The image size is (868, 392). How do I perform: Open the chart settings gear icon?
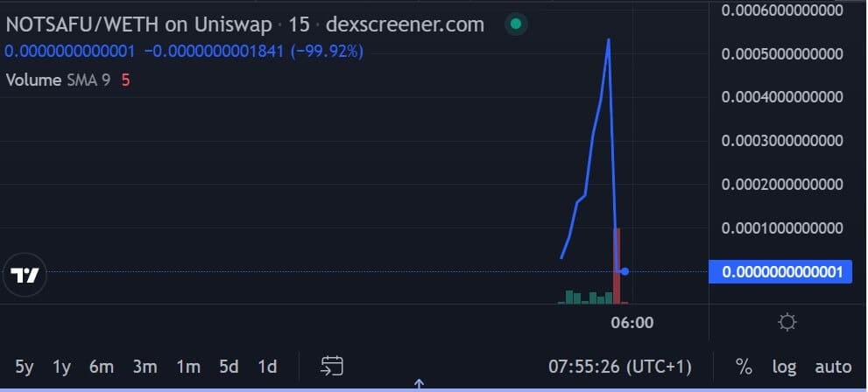(787, 322)
